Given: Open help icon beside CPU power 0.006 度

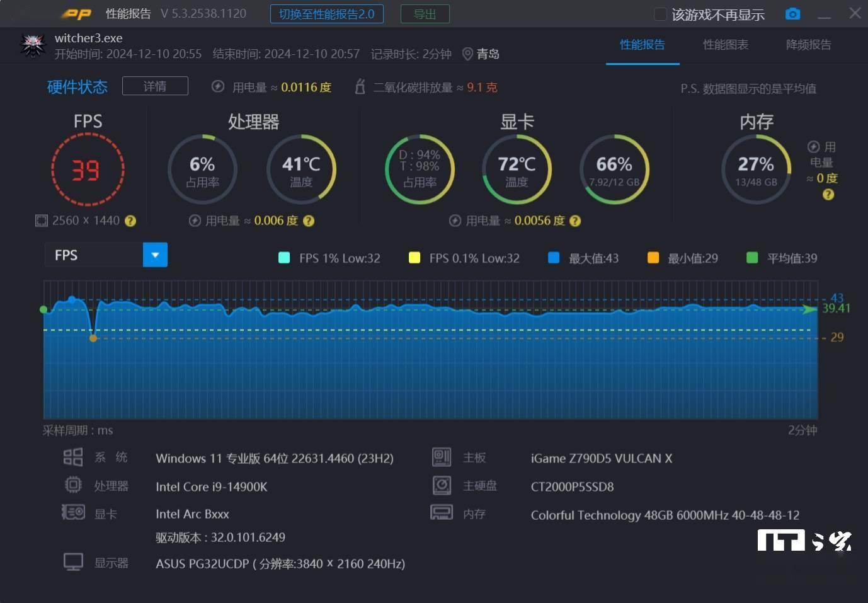Looking at the screenshot, I should [309, 221].
